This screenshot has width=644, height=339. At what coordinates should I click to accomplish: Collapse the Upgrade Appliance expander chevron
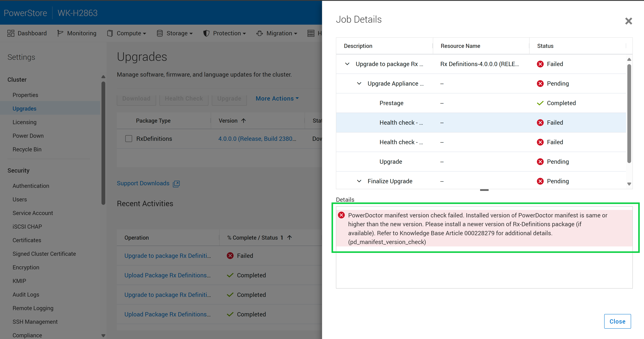click(x=359, y=83)
